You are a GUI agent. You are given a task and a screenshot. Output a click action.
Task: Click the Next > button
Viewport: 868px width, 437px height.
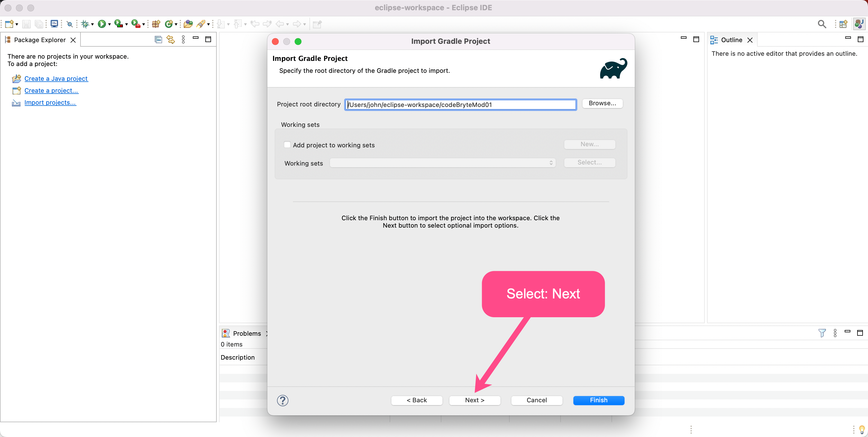click(474, 400)
